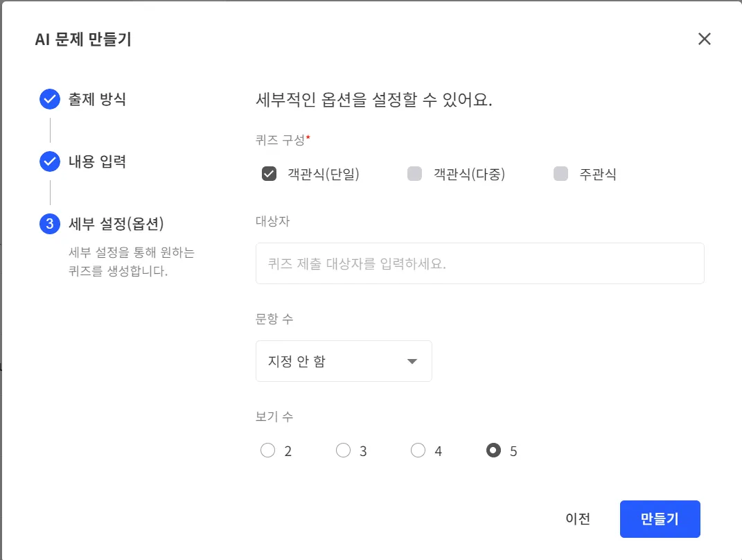
Task: Close the AI 문제 만들기 dialog
Action: click(x=705, y=39)
